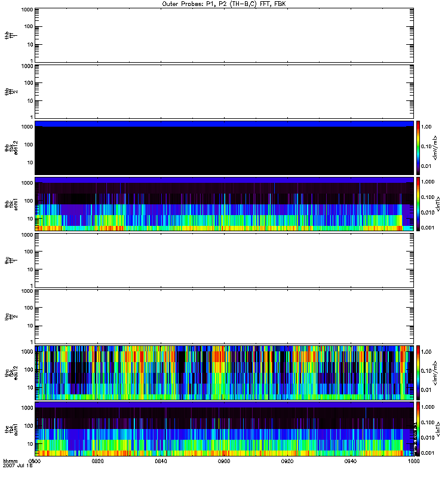This screenshot has width=448, height=478.
Task: Click the 0820 time axis label
Action: click(98, 461)
